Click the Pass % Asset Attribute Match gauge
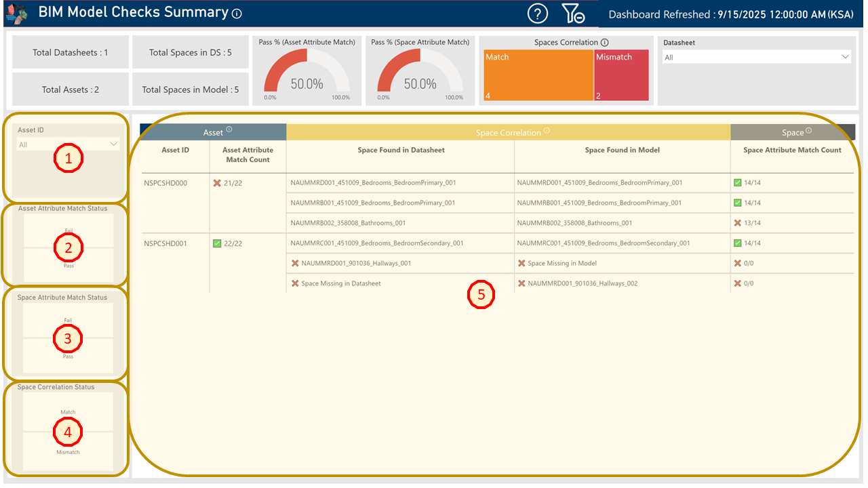Viewport: 868px width, 488px height. coord(307,76)
